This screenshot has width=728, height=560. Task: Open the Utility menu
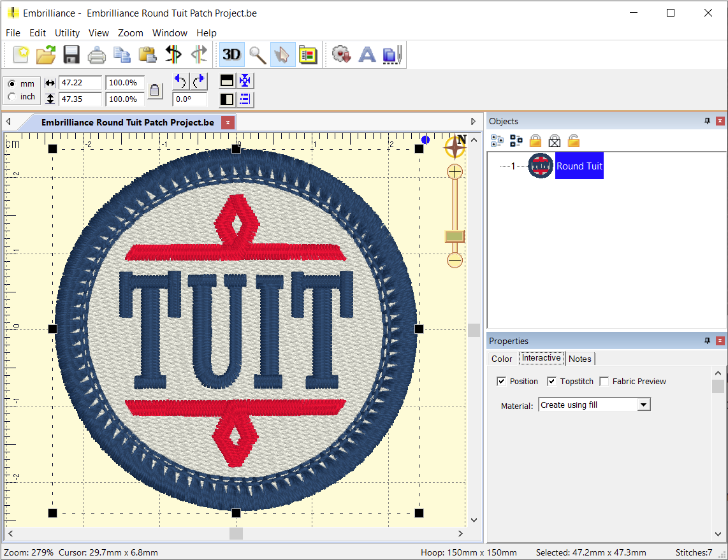pyautogui.click(x=67, y=33)
